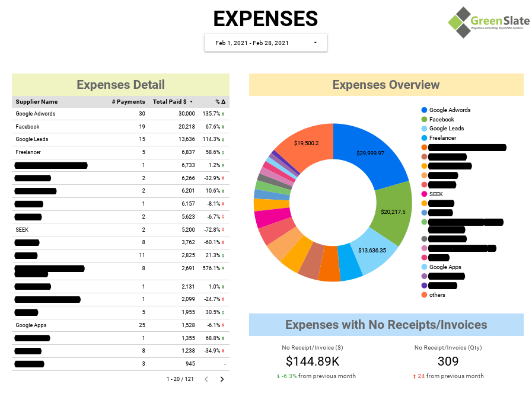Click the 67.6% change value
Image resolution: width=532 pixels, height=397 pixels.
click(213, 126)
